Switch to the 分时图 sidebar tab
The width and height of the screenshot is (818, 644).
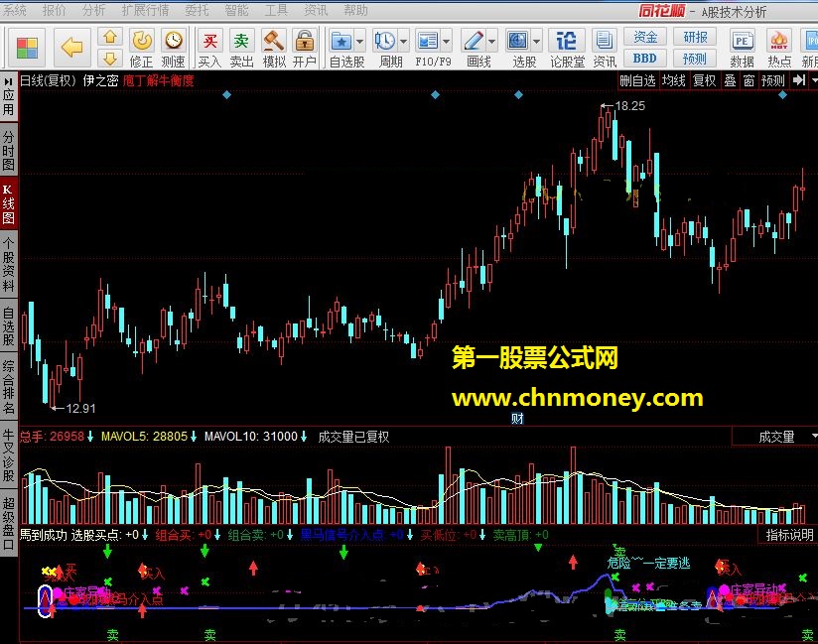click(8, 151)
